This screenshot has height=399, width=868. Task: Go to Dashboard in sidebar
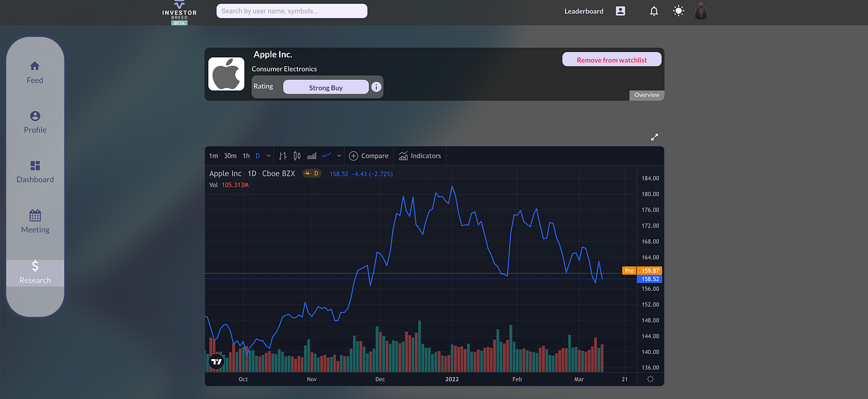35,172
